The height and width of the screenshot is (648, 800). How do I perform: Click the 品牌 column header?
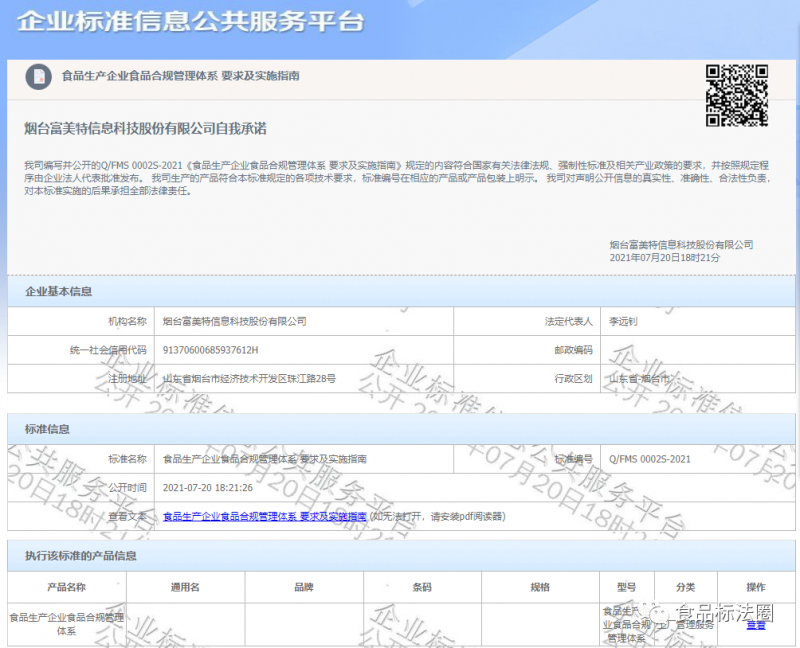pyautogui.click(x=303, y=587)
